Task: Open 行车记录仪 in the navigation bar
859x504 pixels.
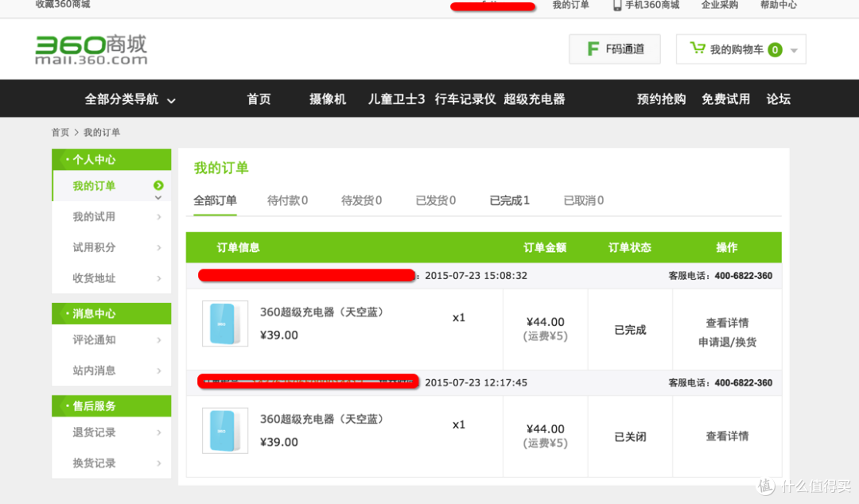Action: (x=465, y=99)
